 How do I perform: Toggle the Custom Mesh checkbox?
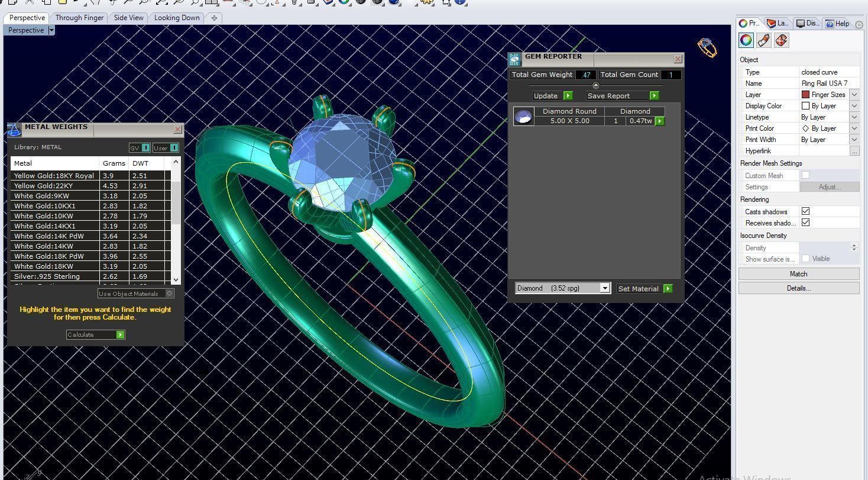(x=805, y=175)
